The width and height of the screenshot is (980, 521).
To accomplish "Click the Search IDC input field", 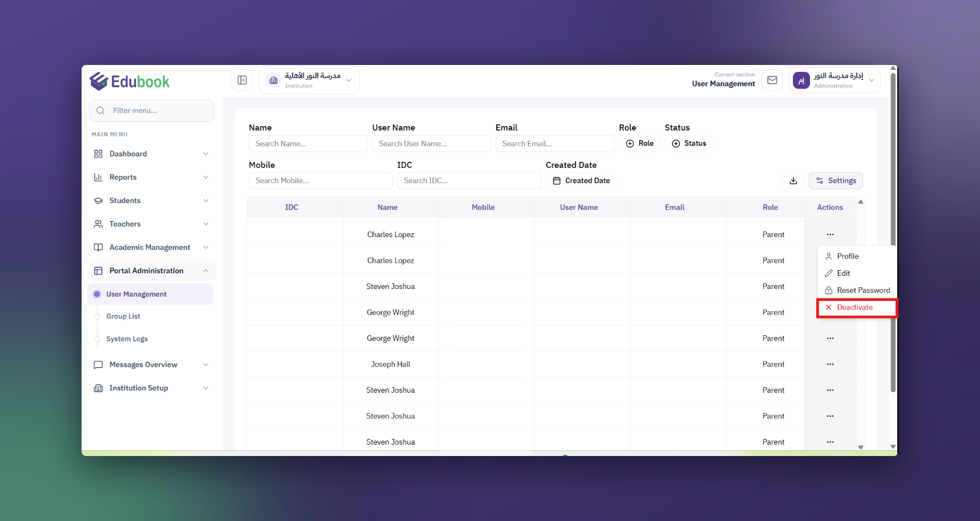I will (x=469, y=181).
